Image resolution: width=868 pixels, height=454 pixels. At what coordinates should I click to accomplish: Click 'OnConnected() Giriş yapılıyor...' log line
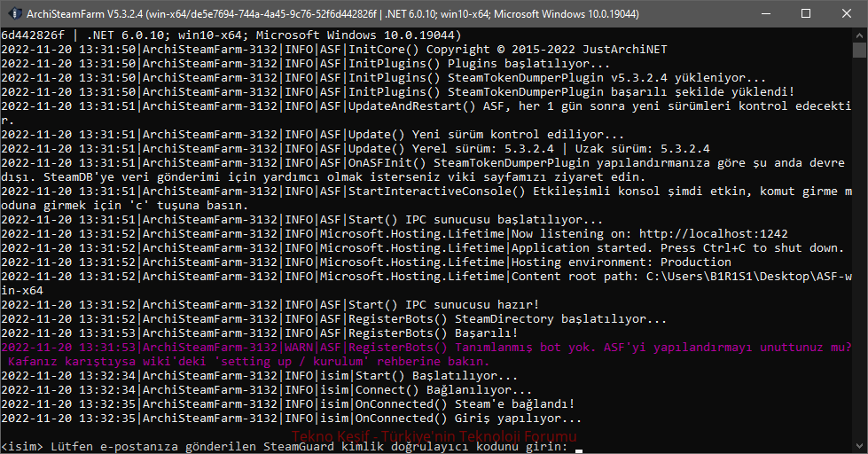pyautogui.click(x=291, y=418)
